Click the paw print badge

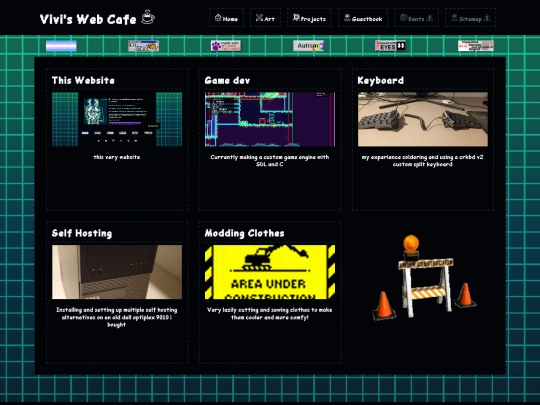pos(226,46)
